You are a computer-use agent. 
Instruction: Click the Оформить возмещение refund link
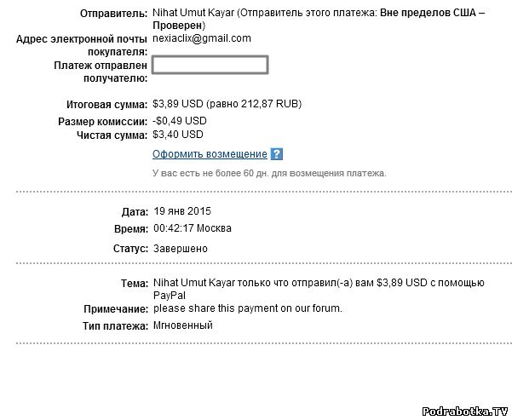tap(210, 154)
